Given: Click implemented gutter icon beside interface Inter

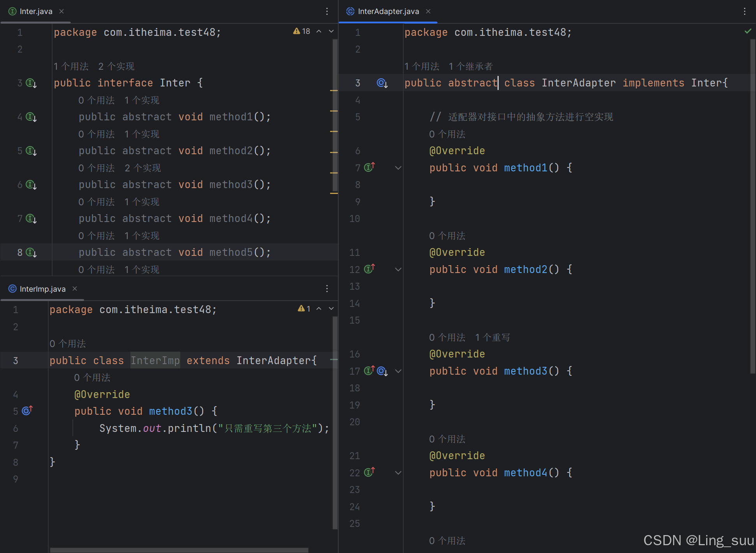Looking at the screenshot, I should pos(31,83).
